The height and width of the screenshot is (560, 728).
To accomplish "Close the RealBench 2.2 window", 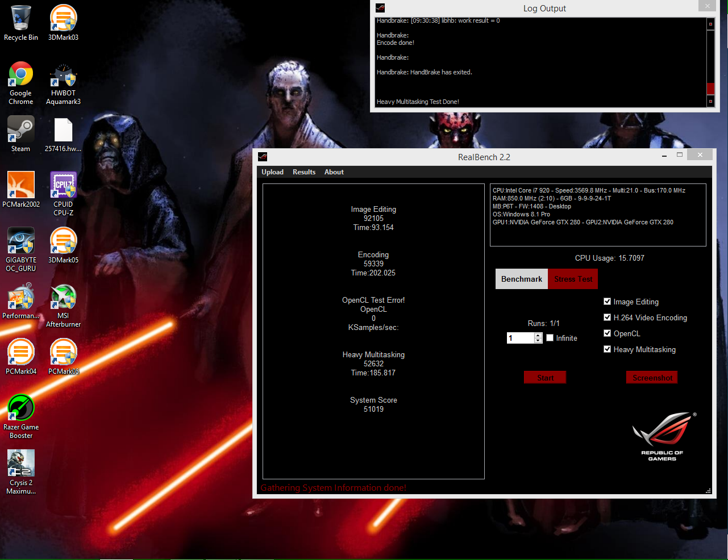I will click(700, 154).
